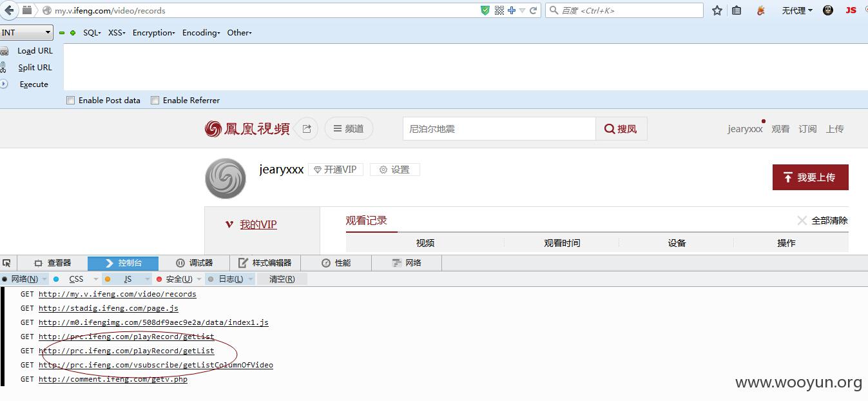Open the QR code icon in address bar
The image size is (868, 401).
pyautogui.click(x=499, y=10)
